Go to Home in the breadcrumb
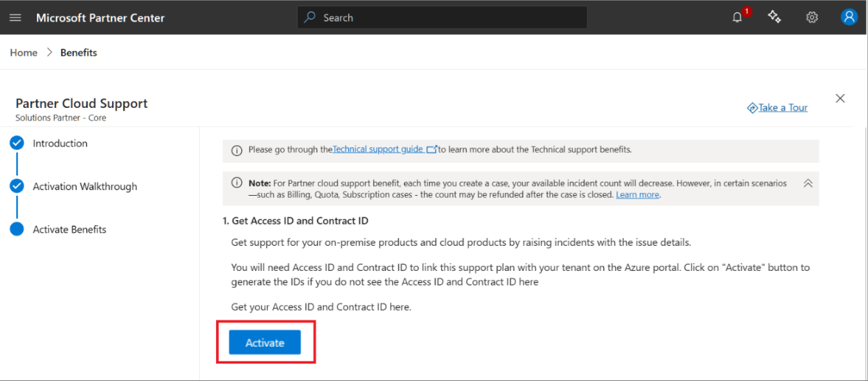Image resolution: width=868 pixels, height=381 pixels. 24,52
